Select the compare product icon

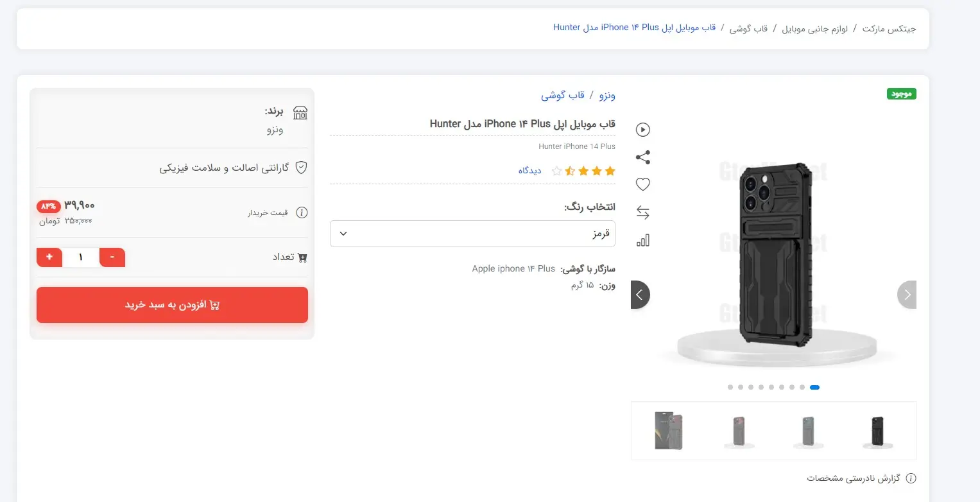point(642,212)
